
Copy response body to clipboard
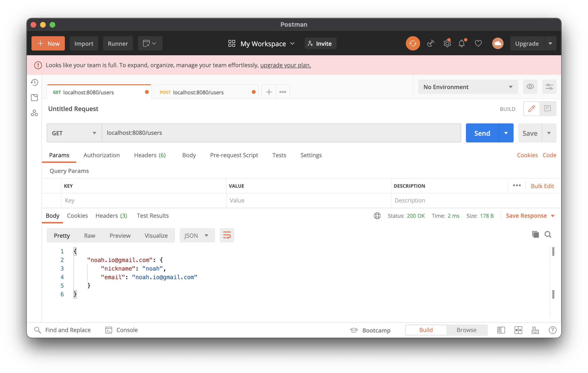[x=535, y=234]
